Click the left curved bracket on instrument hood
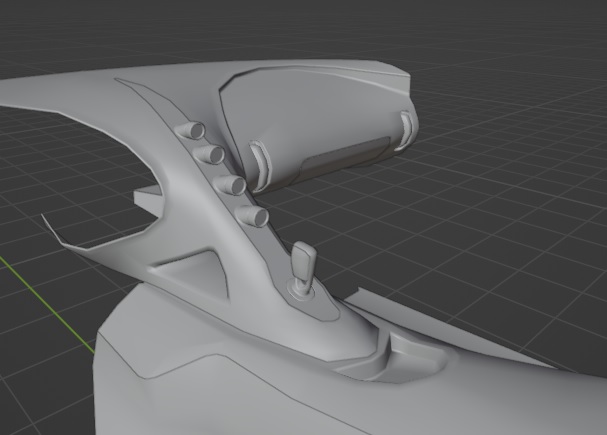The image size is (607, 435). click(x=261, y=166)
